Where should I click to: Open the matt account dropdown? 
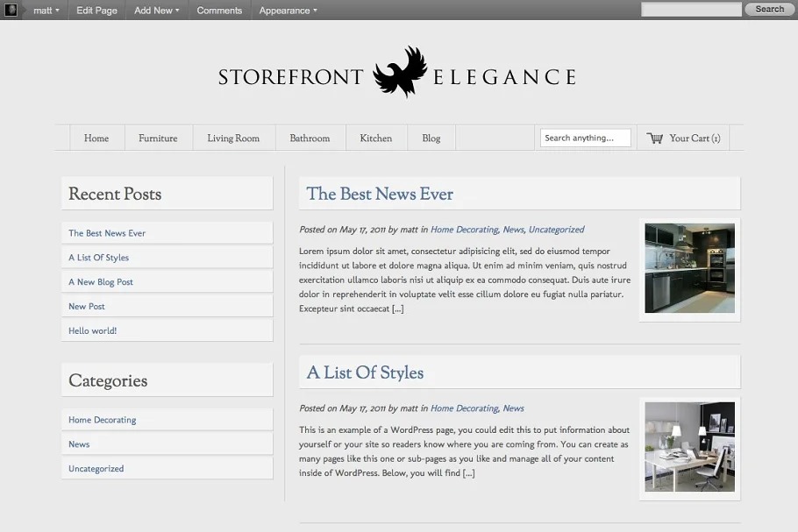pos(46,11)
